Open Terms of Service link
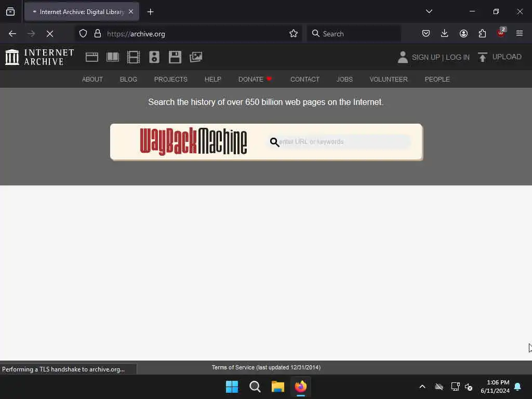Image resolution: width=532 pixels, height=399 pixels. [x=266, y=367]
